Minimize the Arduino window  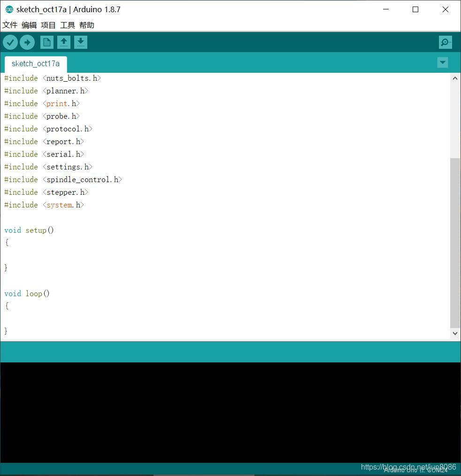(386, 9)
